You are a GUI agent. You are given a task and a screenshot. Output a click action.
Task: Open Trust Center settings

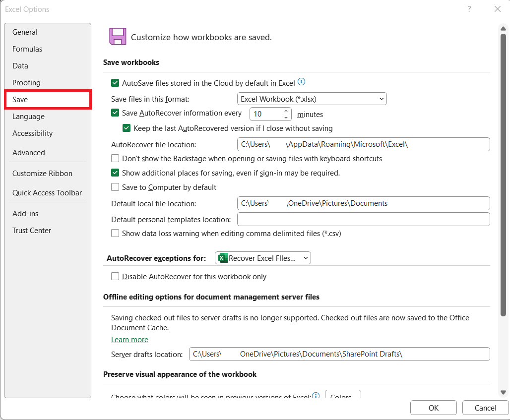tap(48, 231)
